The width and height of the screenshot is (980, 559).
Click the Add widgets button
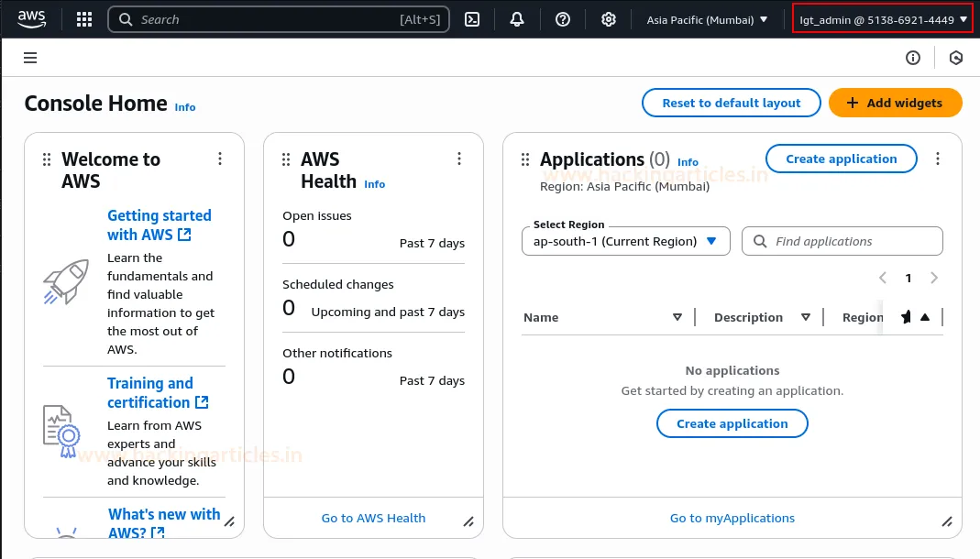895,103
